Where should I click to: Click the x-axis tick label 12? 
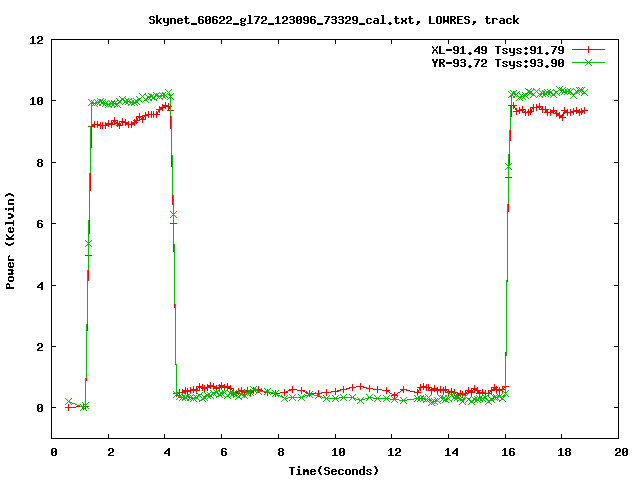tap(394, 452)
